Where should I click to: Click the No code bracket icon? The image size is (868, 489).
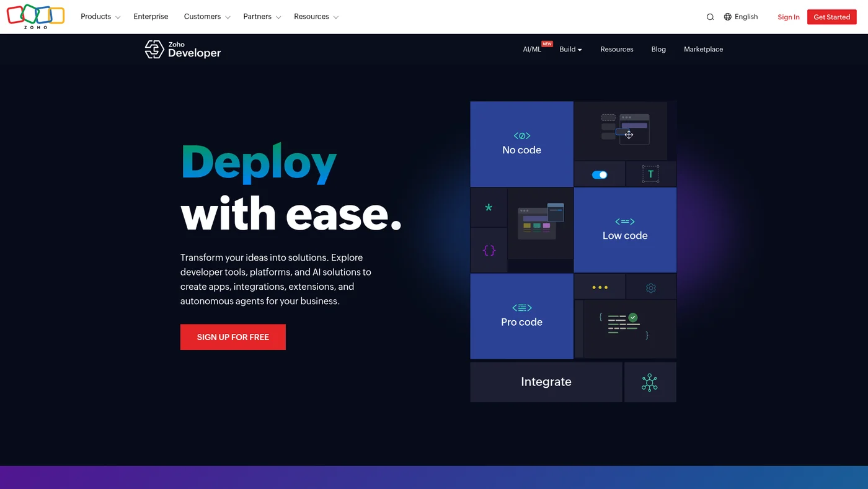522,136
